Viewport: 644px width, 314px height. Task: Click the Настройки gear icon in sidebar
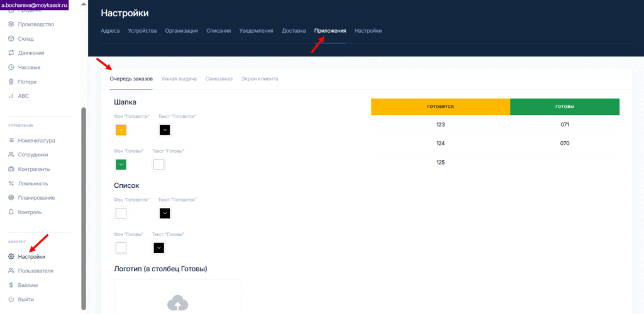[x=11, y=257]
